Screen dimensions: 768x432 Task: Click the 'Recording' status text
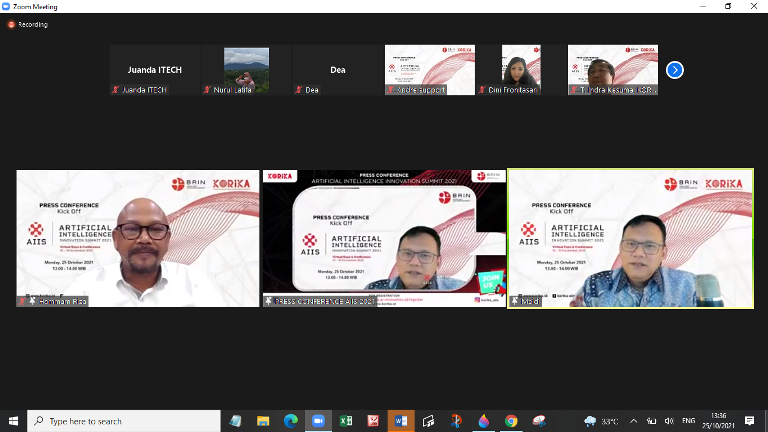coord(33,24)
